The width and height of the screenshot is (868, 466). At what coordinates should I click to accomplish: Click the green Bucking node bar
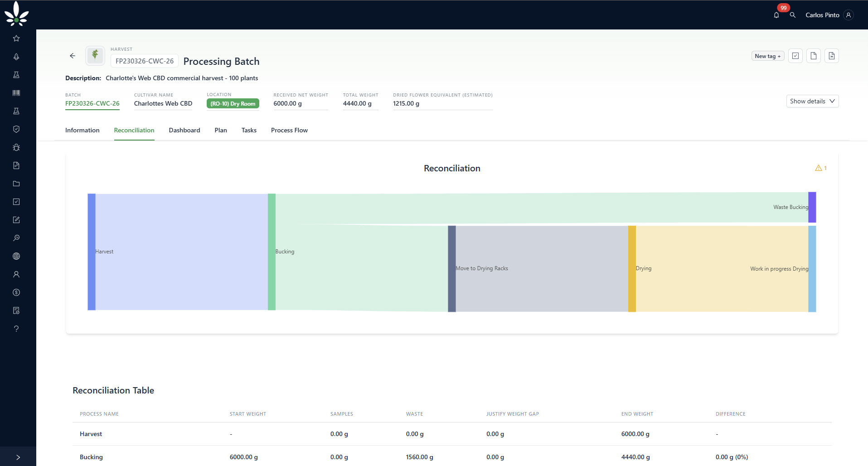[x=272, y=252]
